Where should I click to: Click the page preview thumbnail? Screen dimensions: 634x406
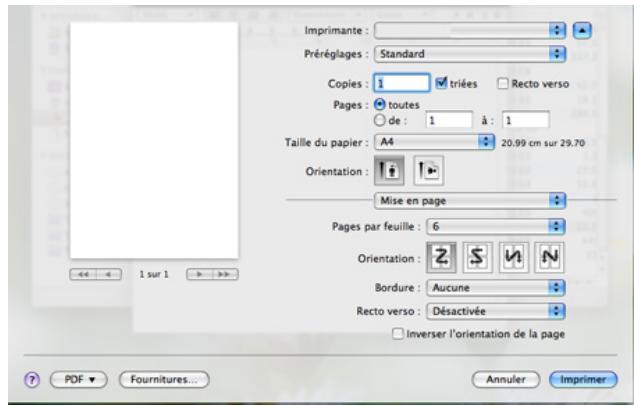[x=154, y=140]
